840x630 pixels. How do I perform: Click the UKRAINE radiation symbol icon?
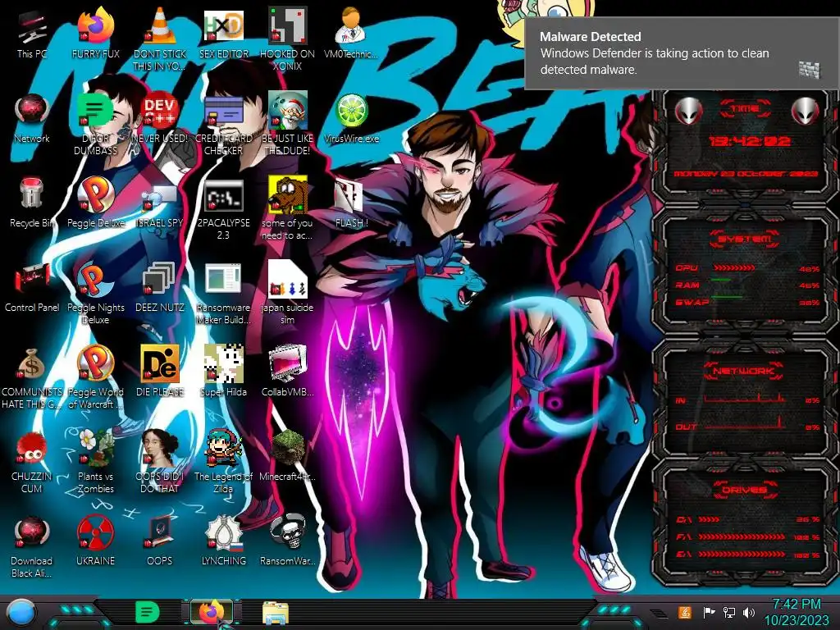pyautogui.click(x=95, y=541)
